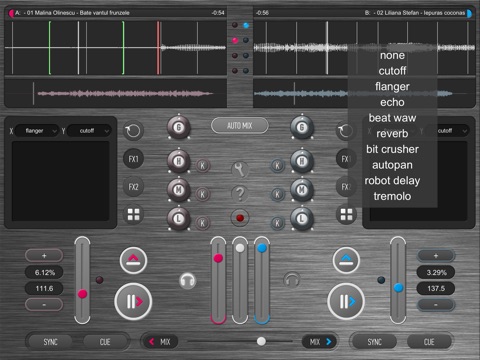Open deck A X effect dropdown flanger
This screenshot has width=480, height=360.
click(x=37, y=131)
